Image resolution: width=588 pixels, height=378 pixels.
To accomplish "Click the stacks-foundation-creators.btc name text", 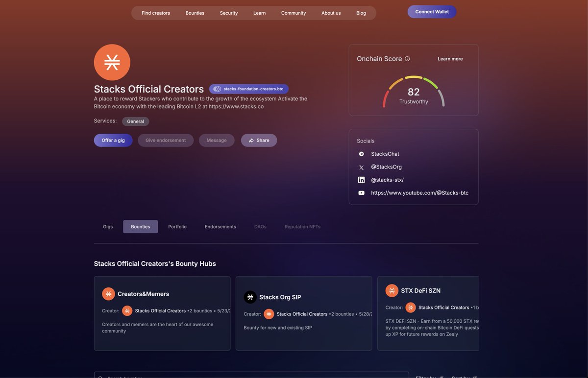I will [253, 89].
